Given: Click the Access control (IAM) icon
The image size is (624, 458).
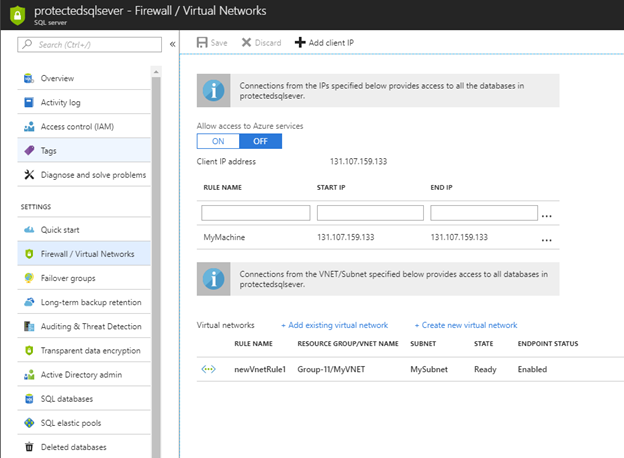Looking at the screenshot, I should click(x=29, y=127).
